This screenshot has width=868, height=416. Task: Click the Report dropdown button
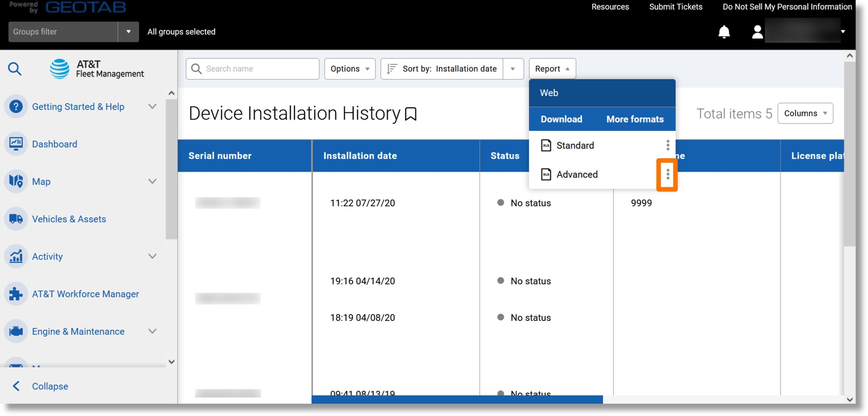click(552, 68)
